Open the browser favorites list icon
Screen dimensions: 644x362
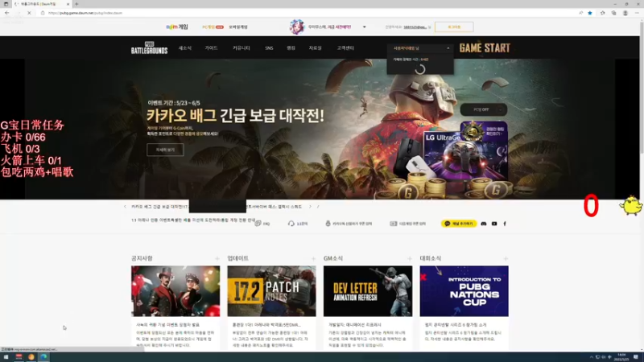point(602,13)
